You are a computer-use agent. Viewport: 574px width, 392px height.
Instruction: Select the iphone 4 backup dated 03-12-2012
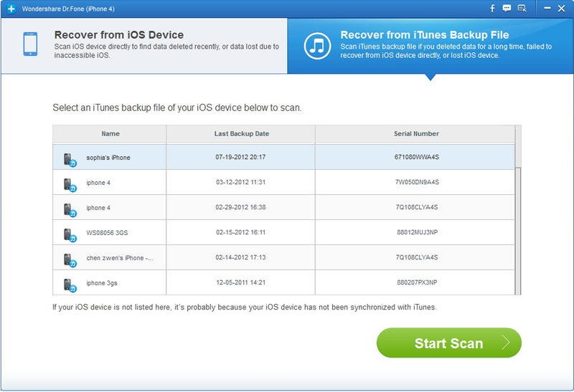pos(241,183)
